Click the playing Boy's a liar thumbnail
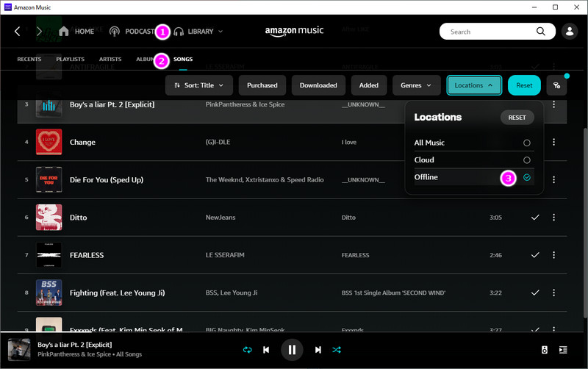 pos(49,106)
